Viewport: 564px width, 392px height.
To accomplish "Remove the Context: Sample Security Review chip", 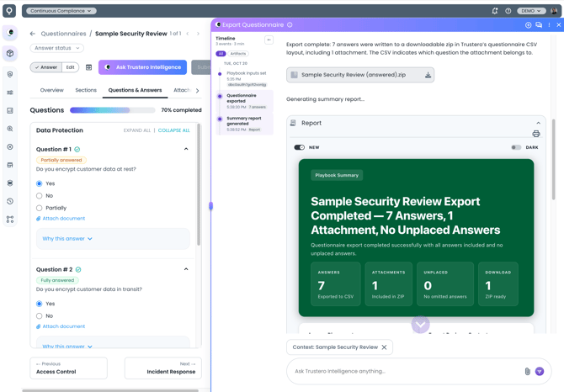I will [x=384, y=347].
